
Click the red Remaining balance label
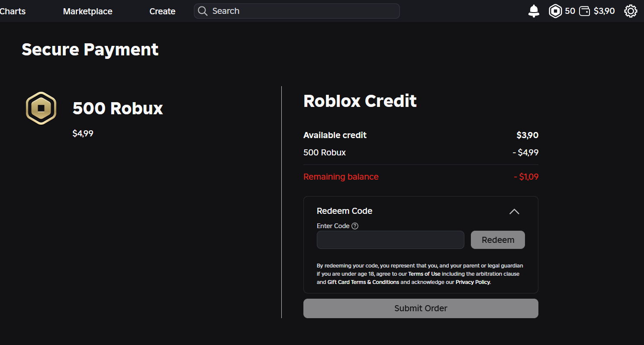pos(341,177)
